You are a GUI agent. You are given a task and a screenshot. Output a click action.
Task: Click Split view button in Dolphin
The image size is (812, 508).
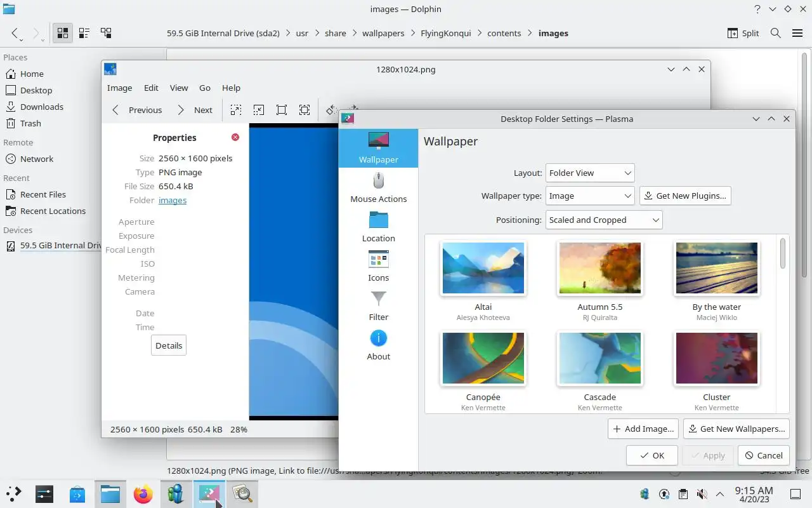[x=743, y=33]
